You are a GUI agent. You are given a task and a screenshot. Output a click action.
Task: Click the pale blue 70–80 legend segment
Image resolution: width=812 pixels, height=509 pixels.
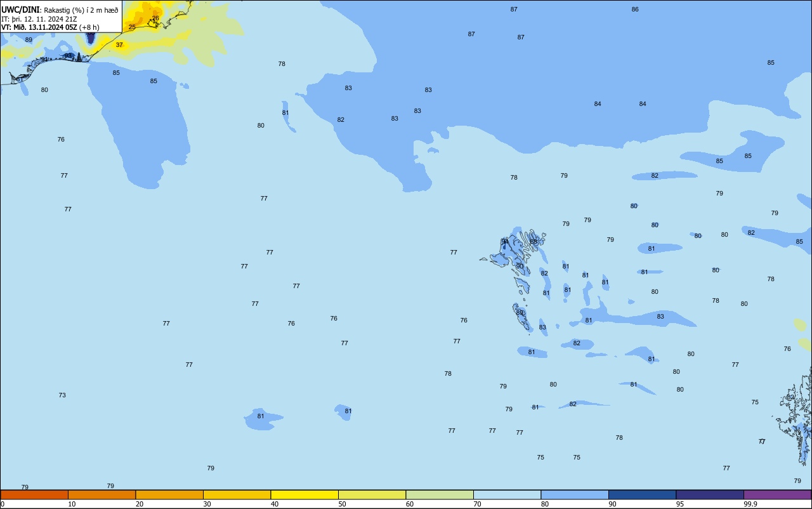507,494
